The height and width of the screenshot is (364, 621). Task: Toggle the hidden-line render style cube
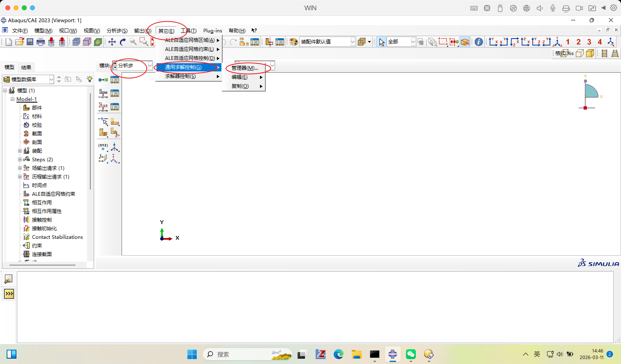pos(580,53)
